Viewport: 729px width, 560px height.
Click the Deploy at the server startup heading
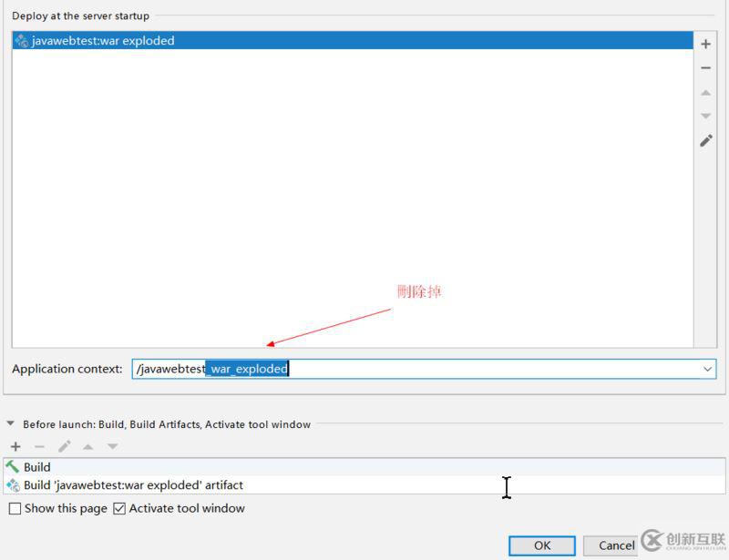[x=80, y=15]
